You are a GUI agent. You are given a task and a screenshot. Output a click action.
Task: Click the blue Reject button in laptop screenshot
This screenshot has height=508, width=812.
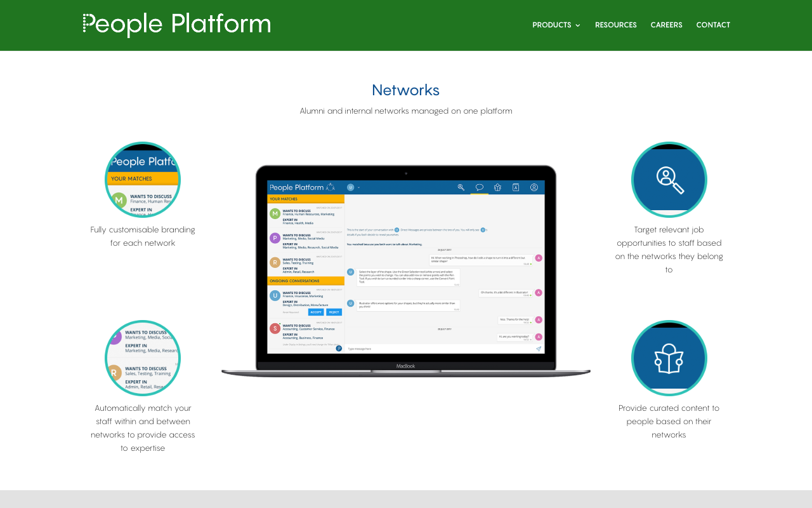(x=334, y=312)
